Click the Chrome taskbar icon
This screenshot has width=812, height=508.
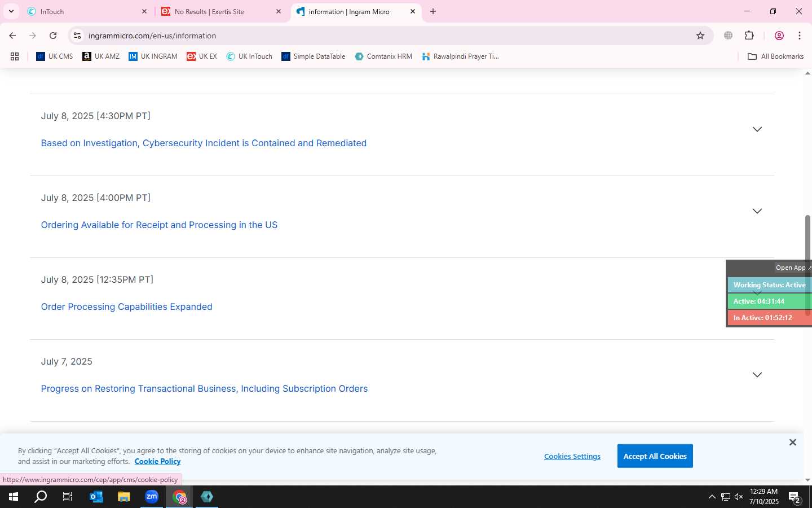[x=179, y=497]
